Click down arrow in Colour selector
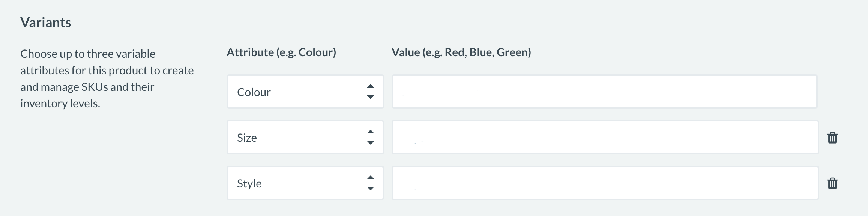 tap(371, 97)
